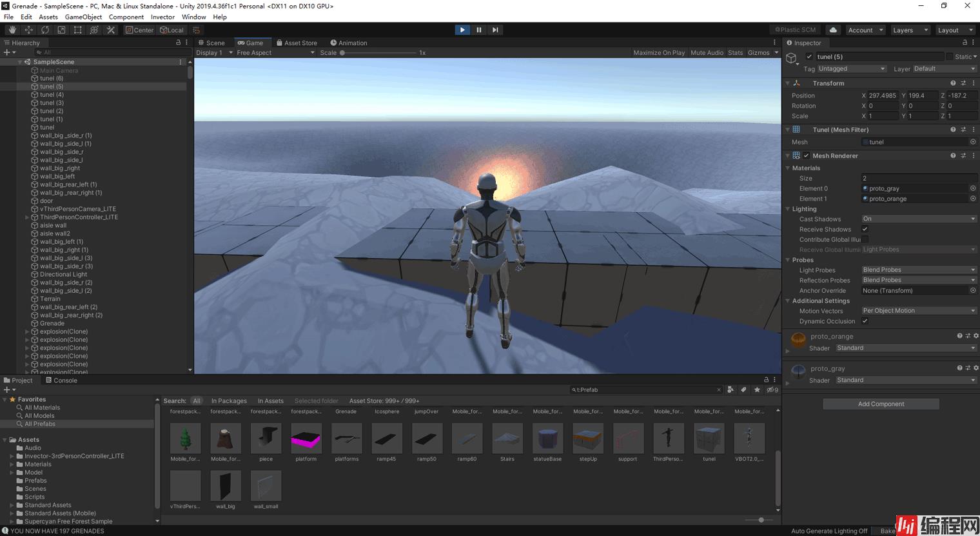The width and height of the screenshot is (980, 536).
Task: Select the combined Transform tool
Action: click(94, 30)
